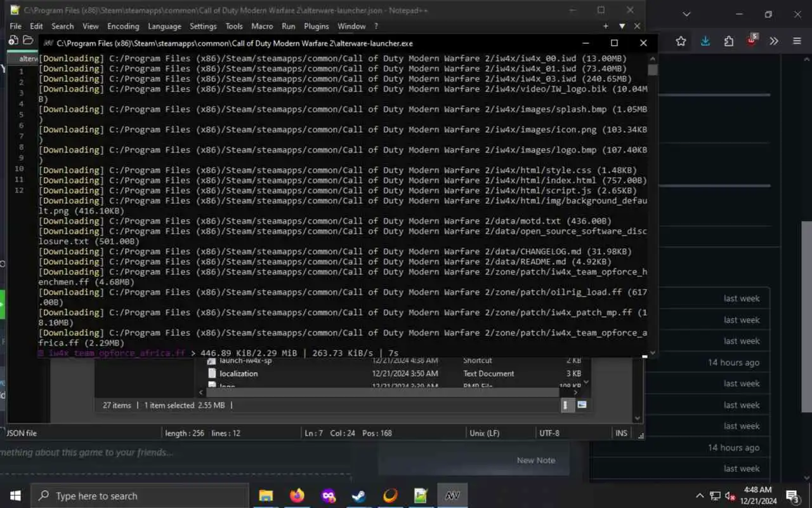The width and height of the screenshot is (812, 508).
Task: Open the Search menu in Notepad++
Action: tap(62, 26)
